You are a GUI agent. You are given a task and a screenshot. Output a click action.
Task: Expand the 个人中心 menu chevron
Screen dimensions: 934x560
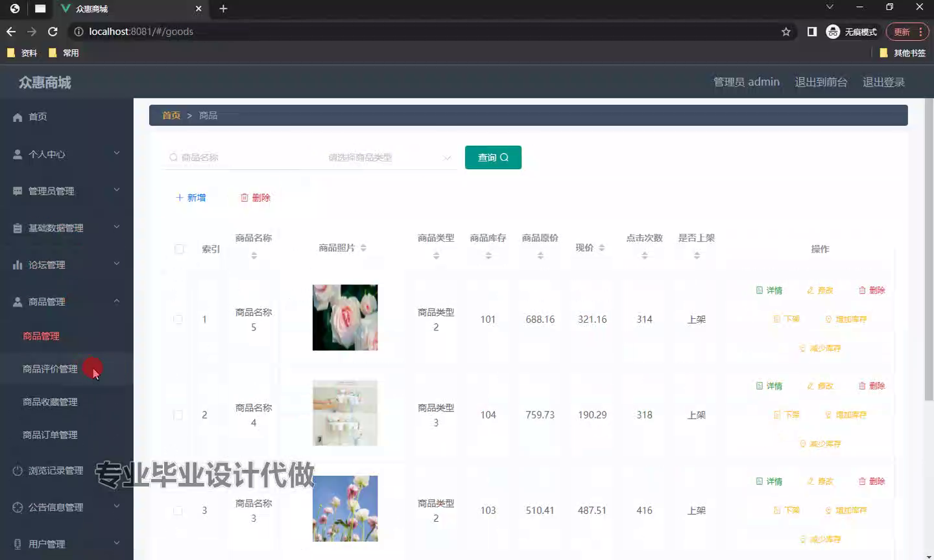[x=117, y=153]
